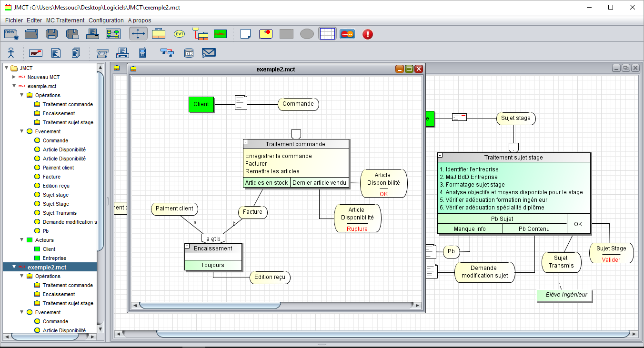This screenshot has width=644, height=348.
Task: Expand the Encaissement operation box
Action: 187,246
